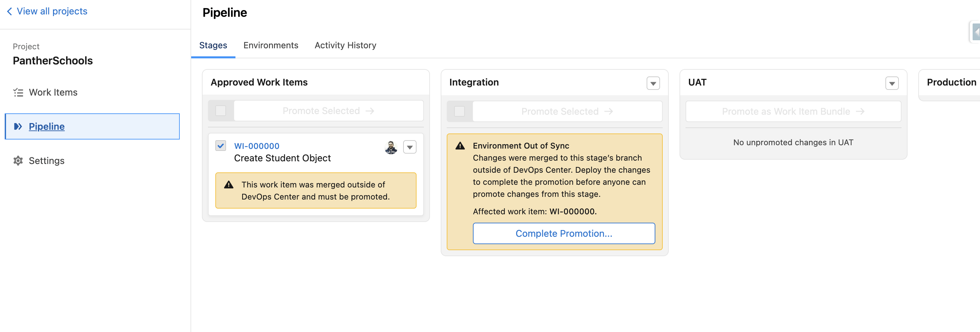The width and height of the screenshot is (980, 332).
Task: Click Promote as Work Item Bundle
Action: [793, 111]
